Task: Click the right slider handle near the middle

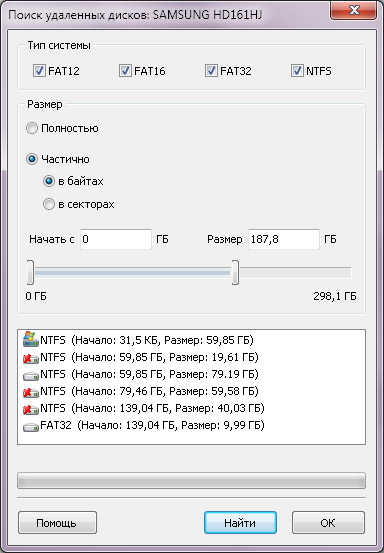Action: [x=235, y=272]
